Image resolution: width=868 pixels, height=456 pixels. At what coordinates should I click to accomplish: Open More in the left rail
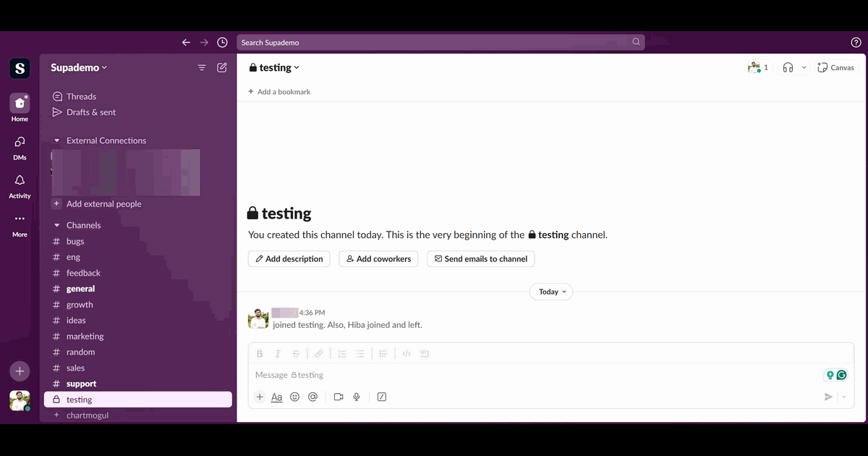(20, 224)
